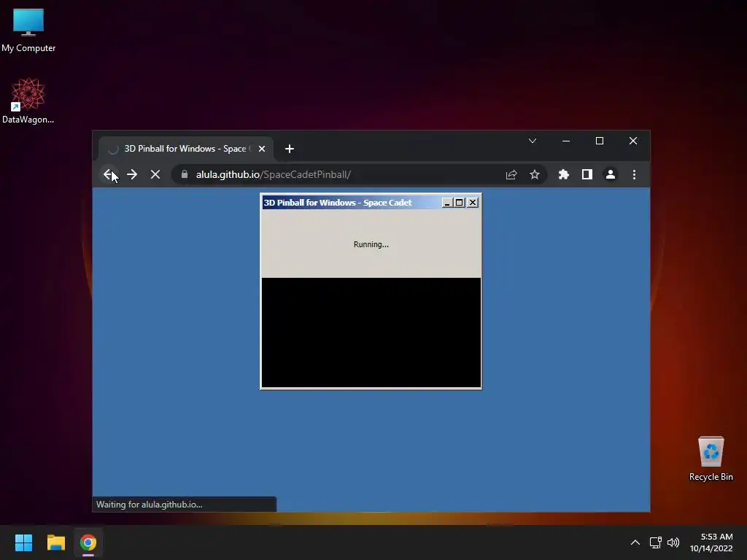747x560 pixels.
Task: Open the Recycle Bin on the desktop
Action: pos(711,459)
